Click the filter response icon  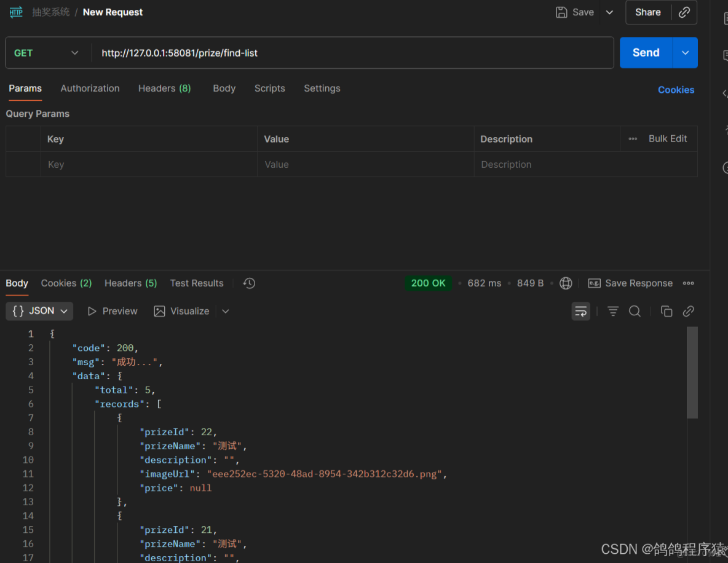point(613,312)
